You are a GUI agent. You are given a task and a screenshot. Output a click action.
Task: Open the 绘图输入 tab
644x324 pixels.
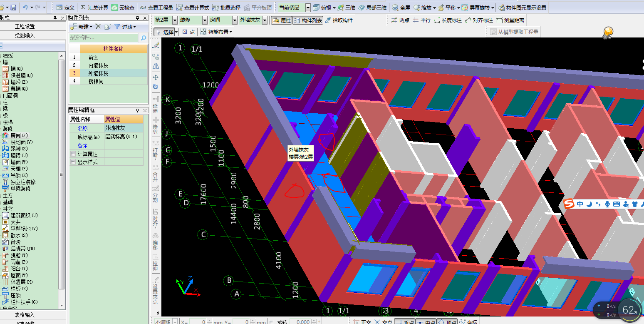coord(25,35)
